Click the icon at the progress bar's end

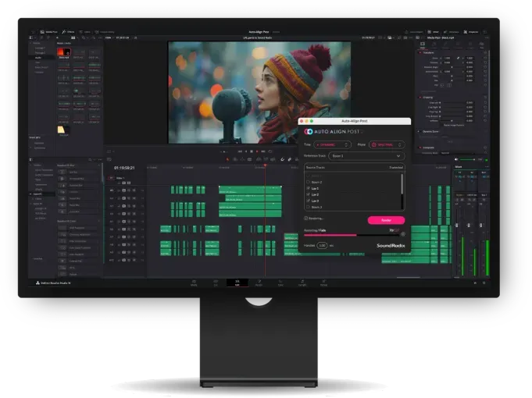tap(403, 234)
